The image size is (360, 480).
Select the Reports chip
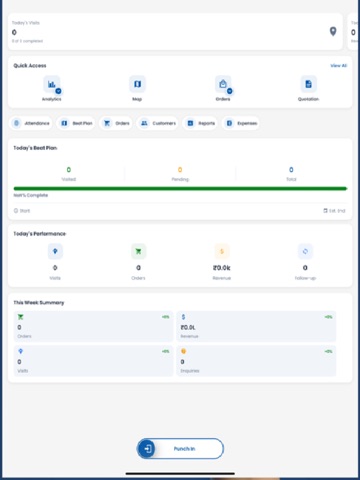[x=200, y=123]
